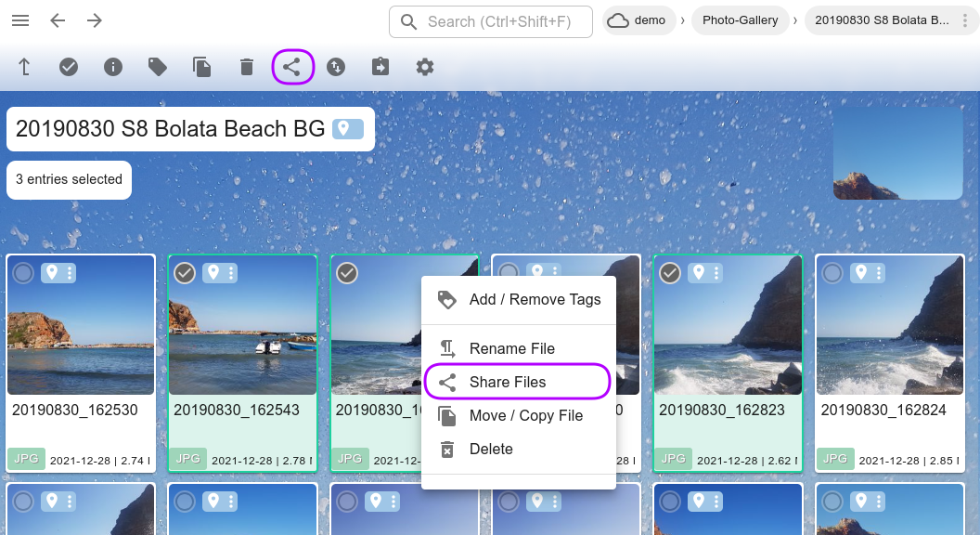980x535 pixels.
Task: Deselect the 20190830_162823 photo
Action: coord(670,272)
